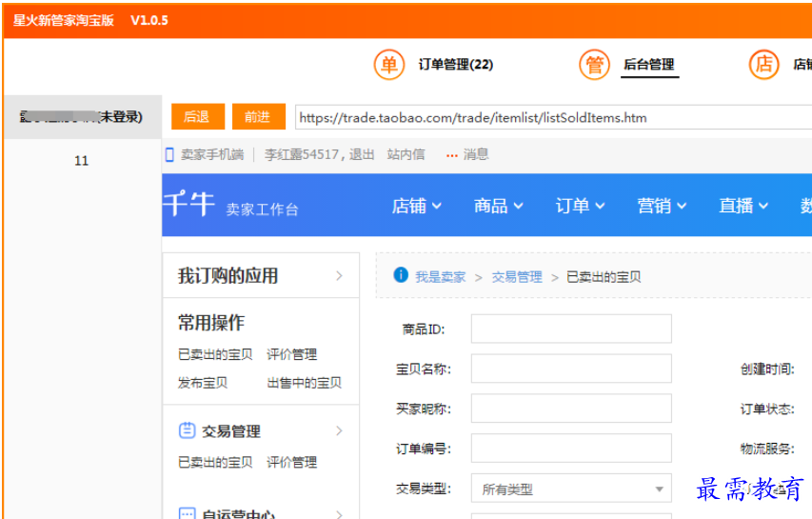Image resolution: width=812 pixels, height=519 pixels.
Task: Click the 订单编号 input field
Action: (x=571, y=448)
